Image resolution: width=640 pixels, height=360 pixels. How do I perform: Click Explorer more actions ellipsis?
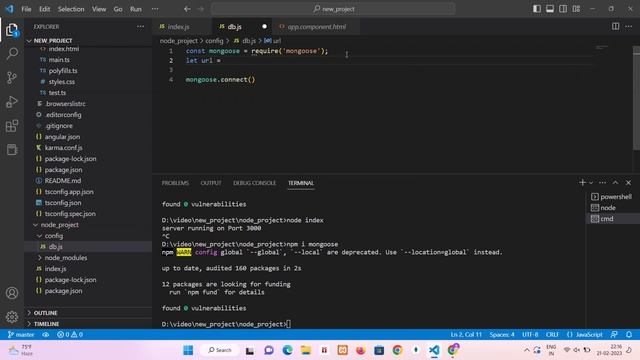tap(140, 27)
